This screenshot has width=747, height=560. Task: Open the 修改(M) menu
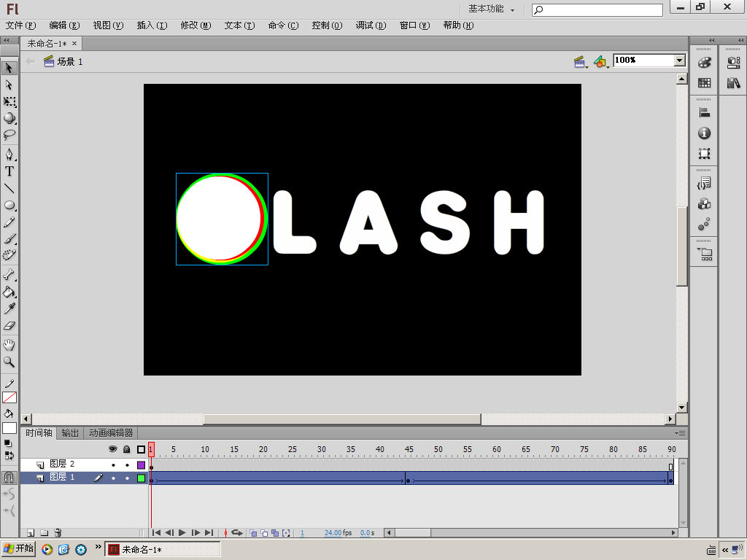click(196, 26)
